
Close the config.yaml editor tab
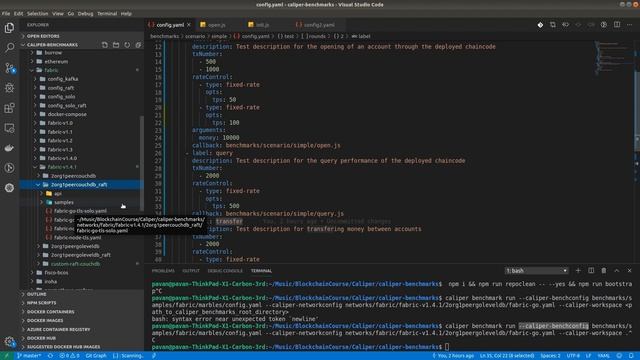[189, 25]
